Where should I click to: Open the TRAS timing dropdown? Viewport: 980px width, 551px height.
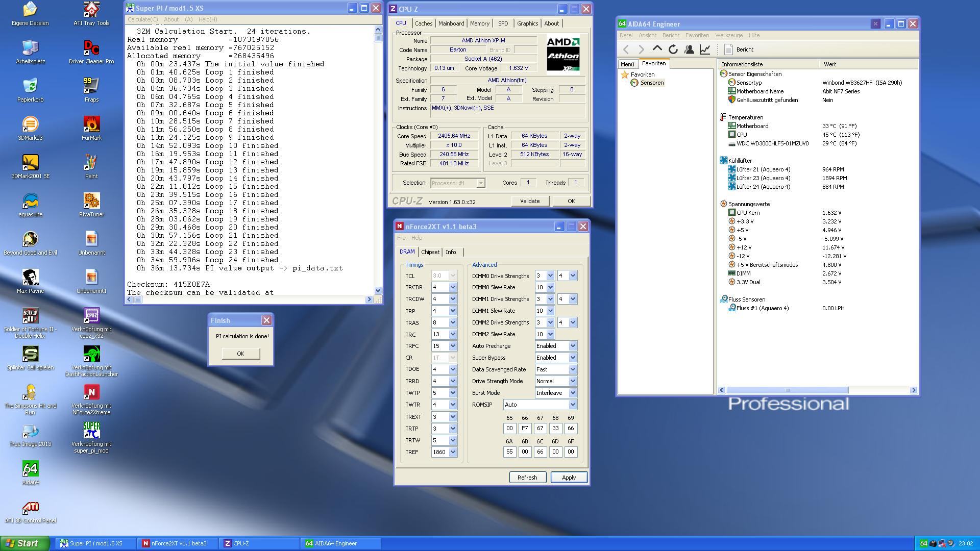click(453, 322)
